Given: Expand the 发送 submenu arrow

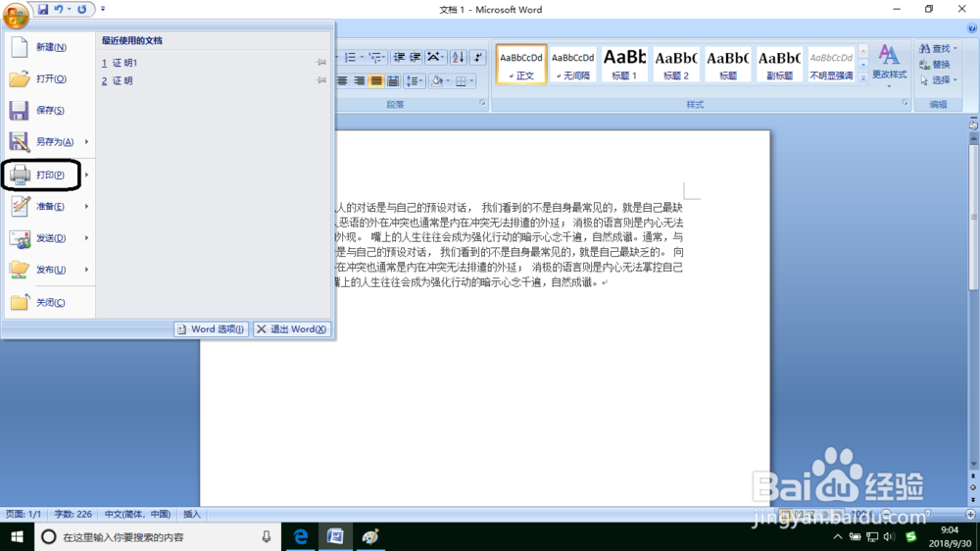Looking at the screenshot, I should click(87, 237).
